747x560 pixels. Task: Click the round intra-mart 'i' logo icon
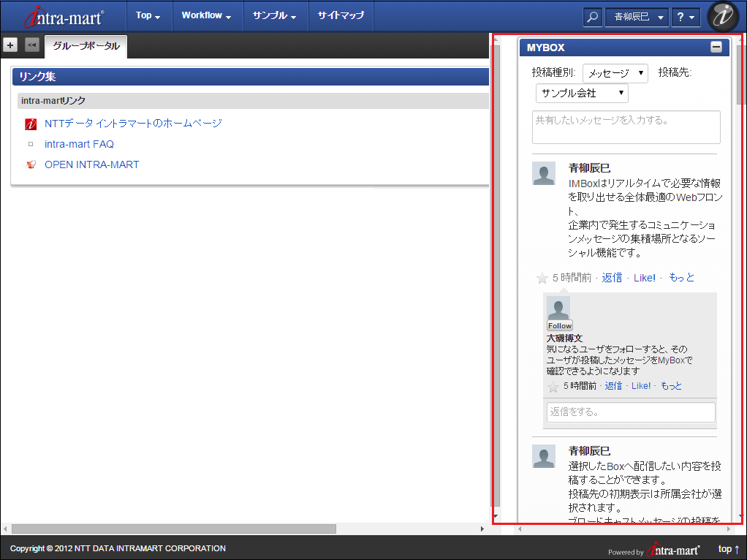723,16
